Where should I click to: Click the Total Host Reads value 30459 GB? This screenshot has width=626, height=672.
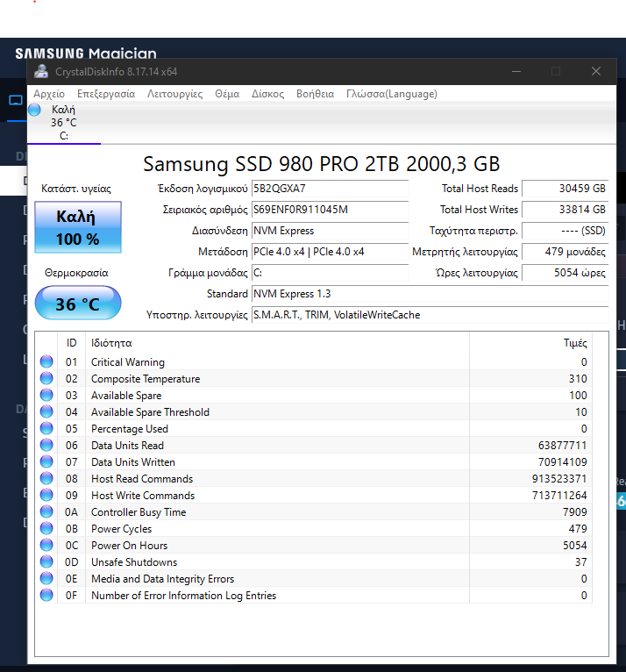pos(566,189)
